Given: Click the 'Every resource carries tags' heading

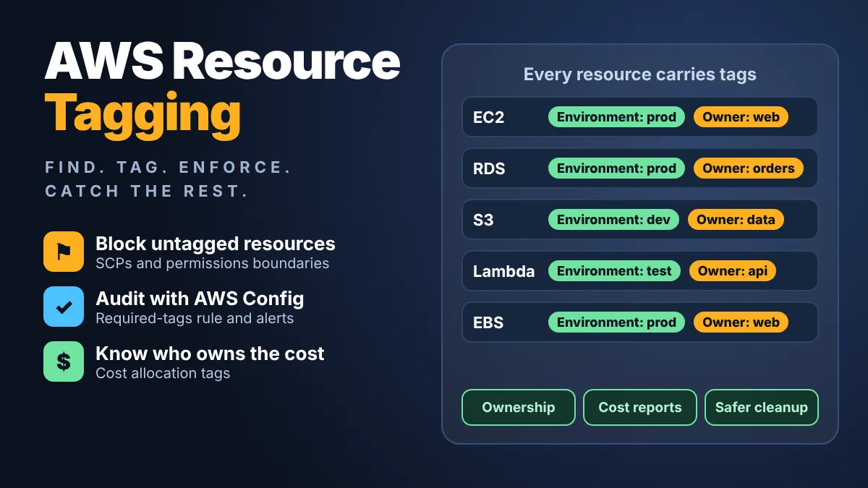Looking at the screenshot, I should click(x=640, y=74).
